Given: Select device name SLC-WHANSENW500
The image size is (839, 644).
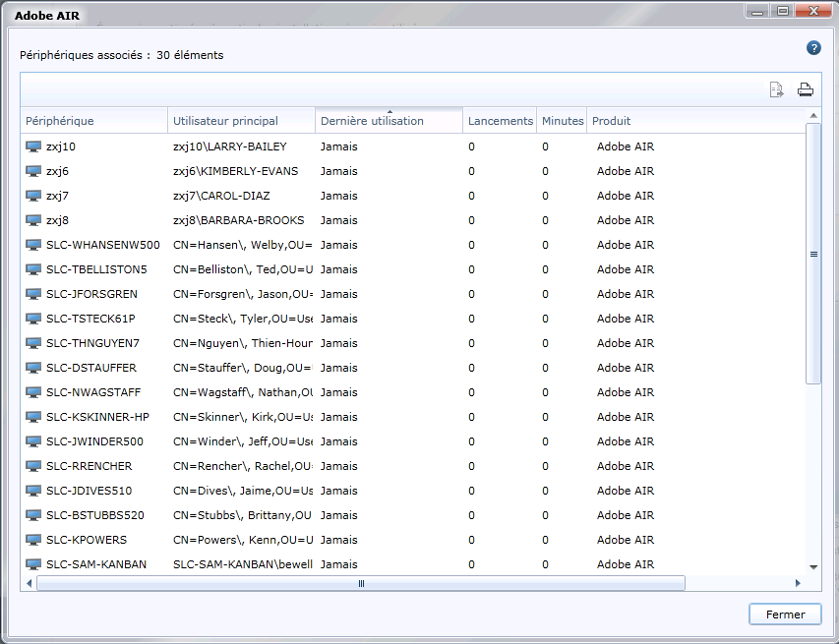Looking at the screenshot, I should click(102, 245).
